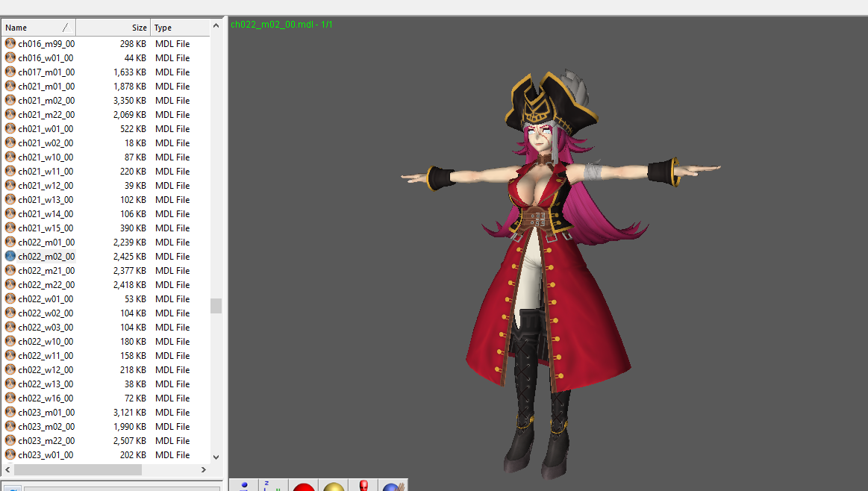
Task: Select the file named ch022_w16_00
Action: 46,398
